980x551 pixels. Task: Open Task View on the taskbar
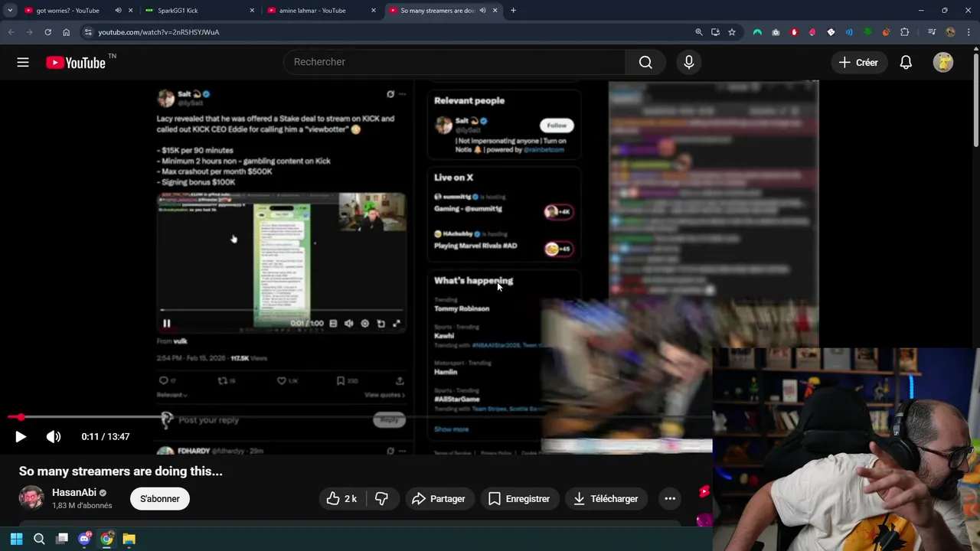pos(62,539)
